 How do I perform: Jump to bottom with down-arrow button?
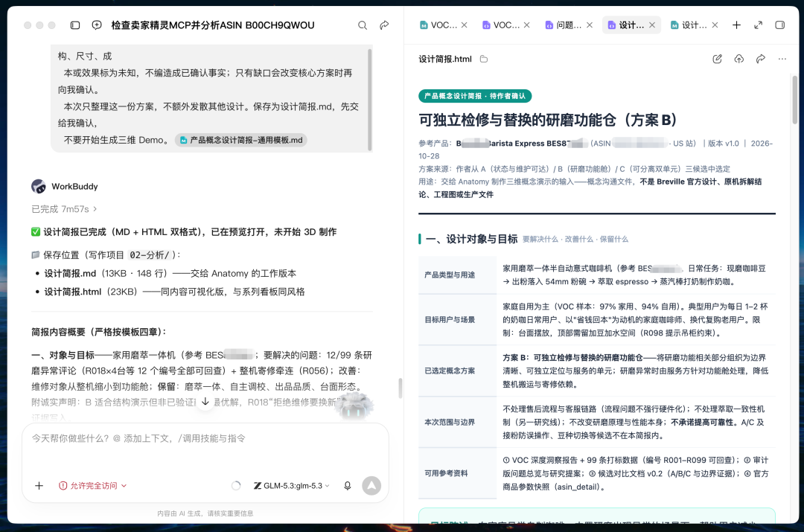pos(205,402)
